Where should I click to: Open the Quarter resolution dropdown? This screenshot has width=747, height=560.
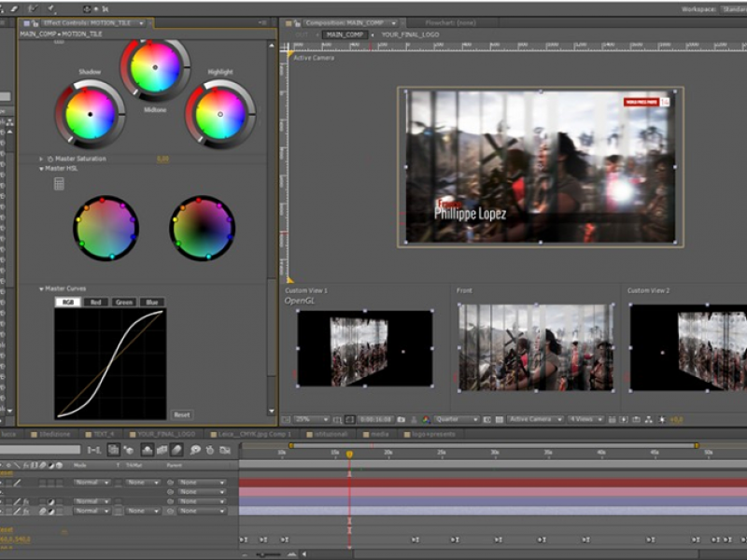457,419
